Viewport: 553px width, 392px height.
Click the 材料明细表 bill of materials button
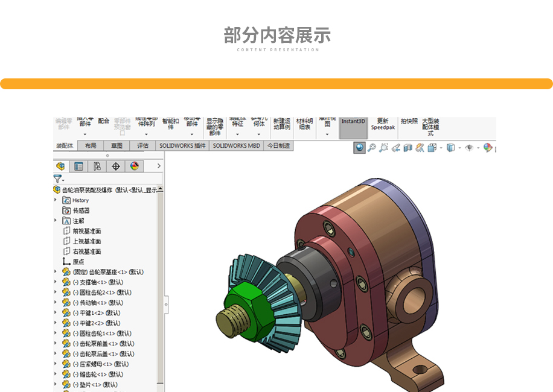(305, 124)
